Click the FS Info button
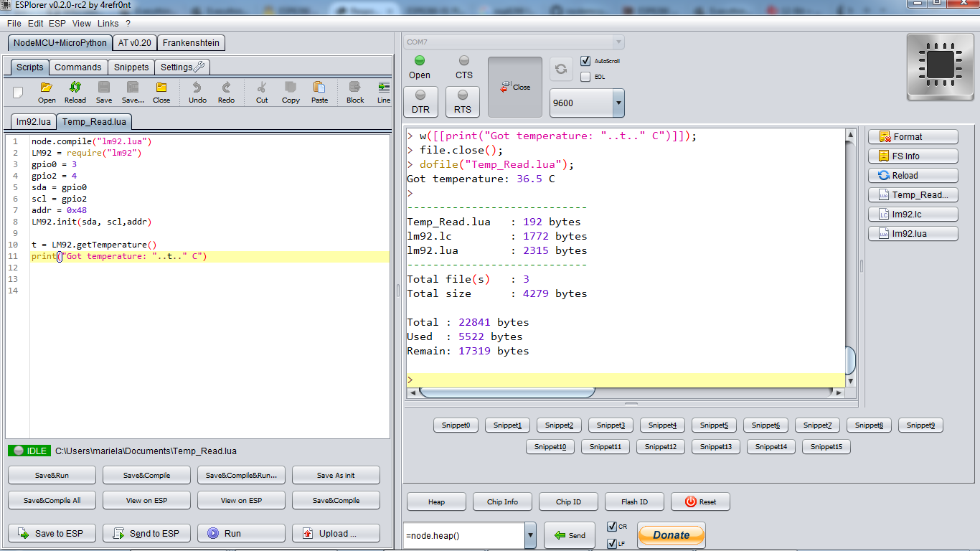This screenshot has width=980, height=551. pos(913,156)
